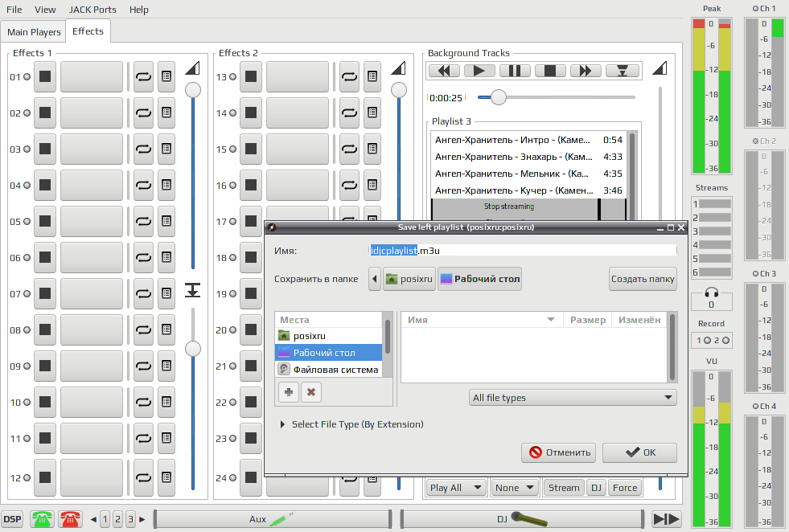789x532 pixels.
Task: Toggle the Aux microphone button
Action: tap(272, 519)
